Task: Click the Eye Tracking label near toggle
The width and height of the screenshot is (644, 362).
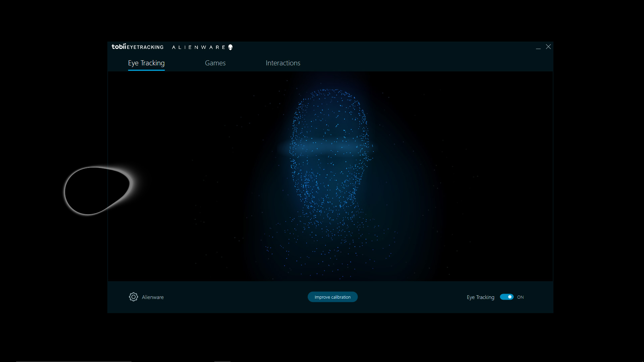Action: click(480, 297)
